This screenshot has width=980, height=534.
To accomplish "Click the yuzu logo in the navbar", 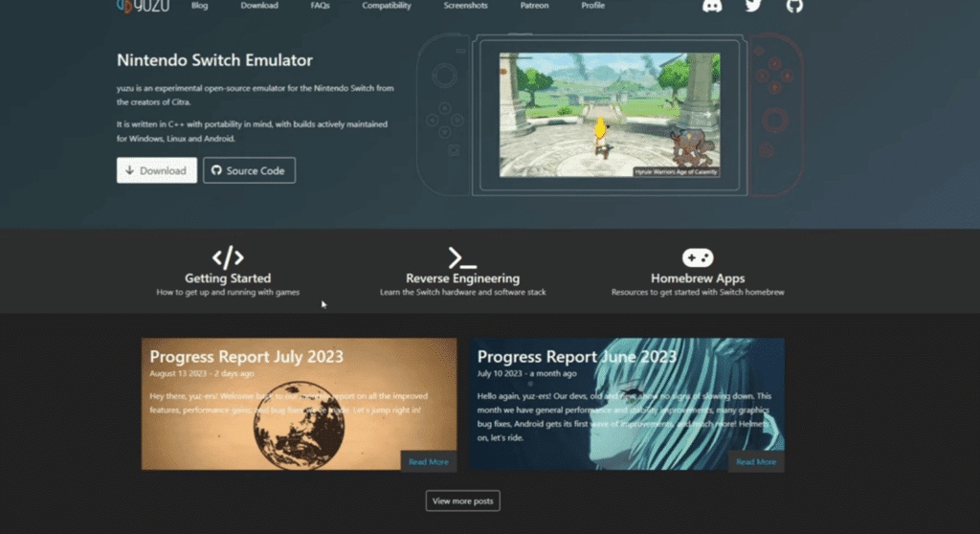I will (x=143, y=6).
